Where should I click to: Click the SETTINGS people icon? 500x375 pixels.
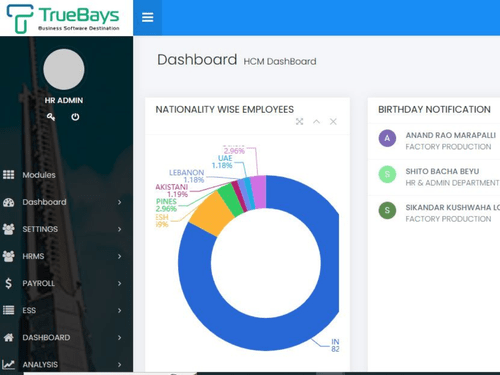click(9, 229)
